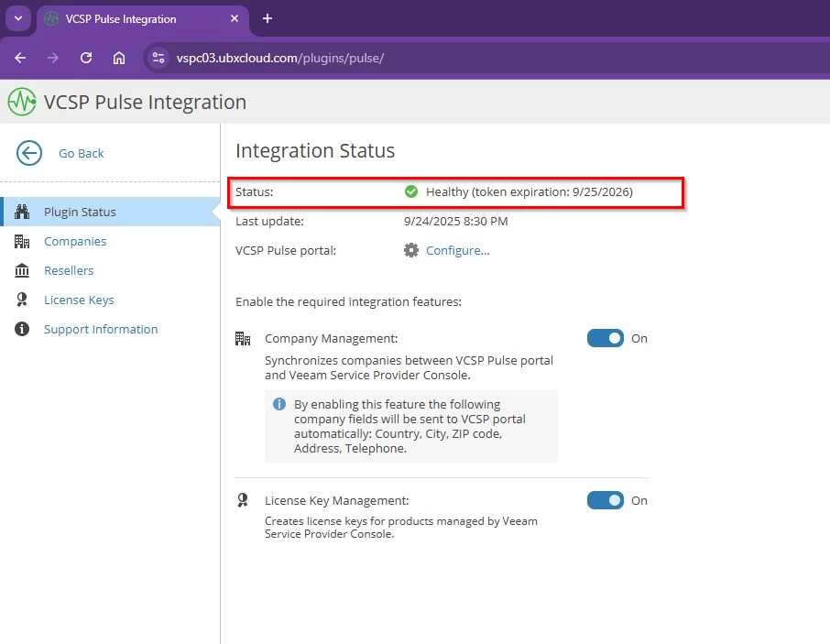The image size is (830, 644).
Task: Click the License Keys ribbon icon in the sidebar
Action: pyautogui.click(x=22, y=300)
